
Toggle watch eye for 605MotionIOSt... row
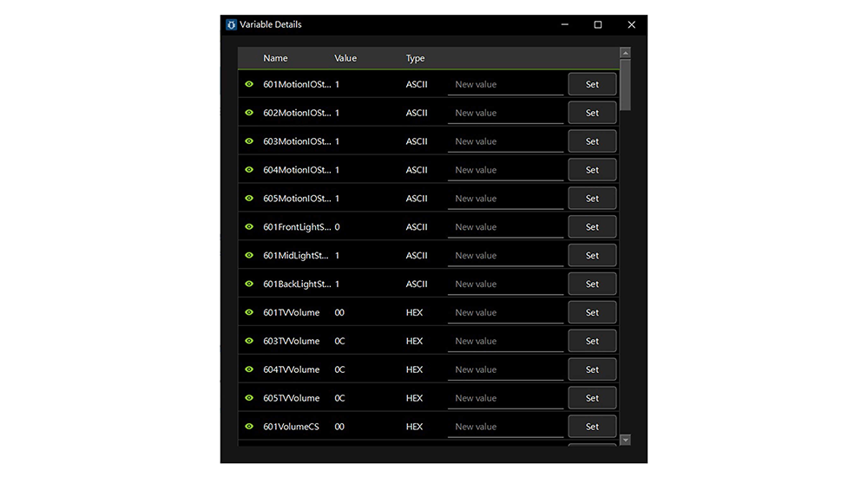tap(249, 198)
